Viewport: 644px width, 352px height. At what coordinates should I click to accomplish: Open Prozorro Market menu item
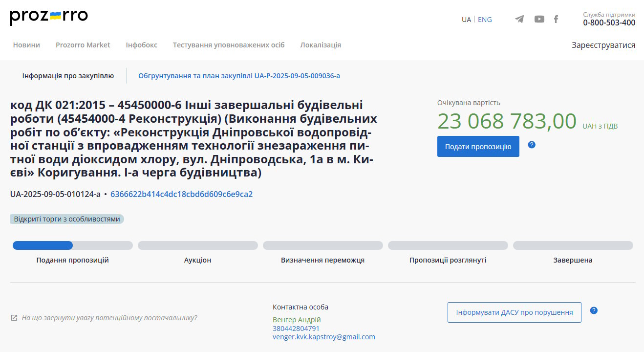tap(83, 45)
